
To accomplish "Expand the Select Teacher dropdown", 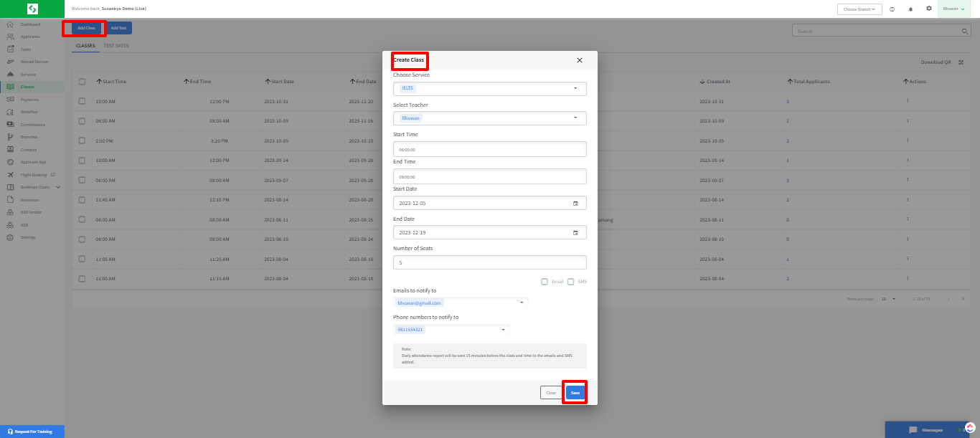I will pos(575,118).
